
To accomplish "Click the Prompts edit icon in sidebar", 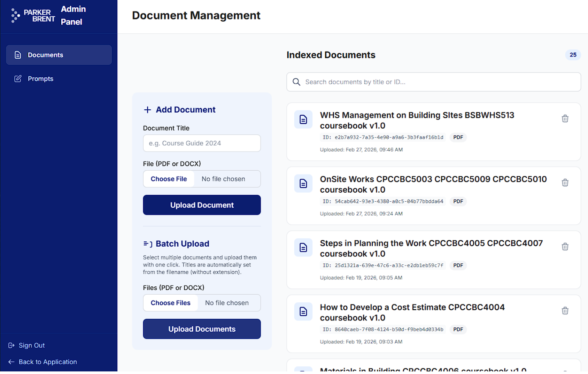I will [x=18, y=79].
